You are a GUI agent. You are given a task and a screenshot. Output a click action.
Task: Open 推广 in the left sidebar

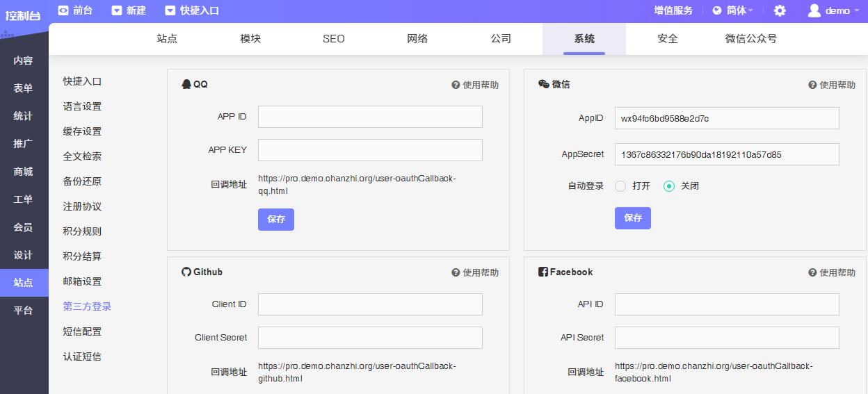coord(24,144)
